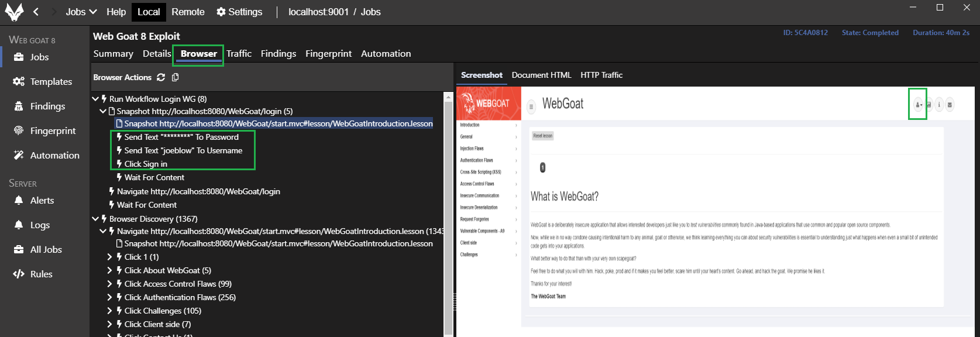Click the code brackets icon beside Rules
This screenshot has height=337, width=980.
click(19, 274)
